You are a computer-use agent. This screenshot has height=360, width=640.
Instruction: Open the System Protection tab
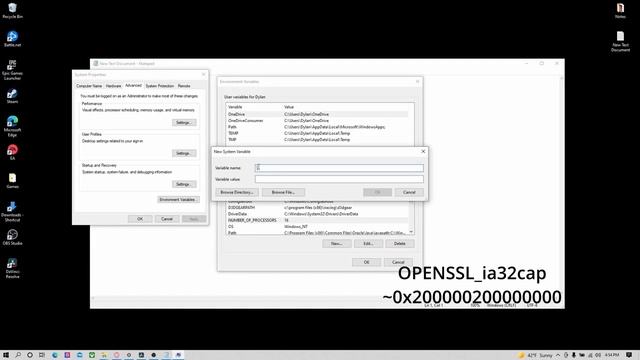(160, 86)
